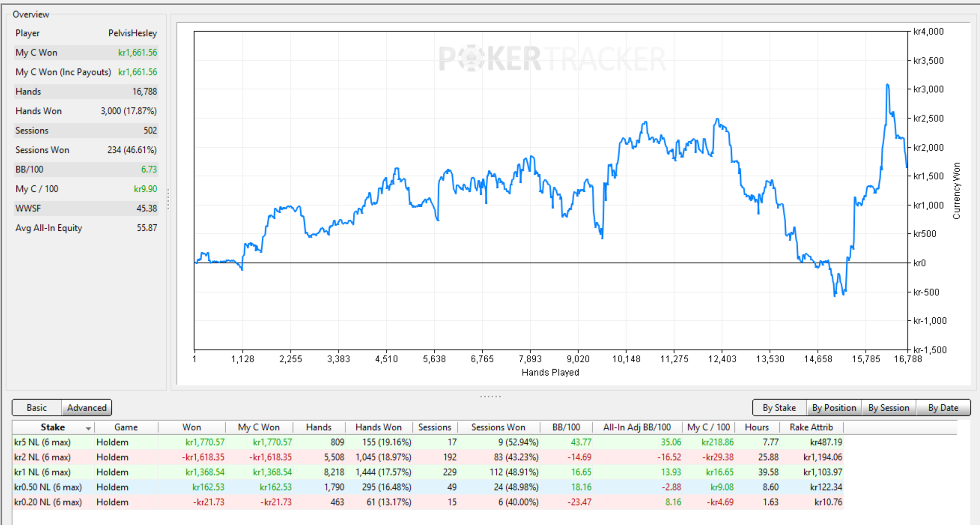This screenshot has height=525, width=980.
Task: Select the Advanced stats view
Action: coord(87,408)
